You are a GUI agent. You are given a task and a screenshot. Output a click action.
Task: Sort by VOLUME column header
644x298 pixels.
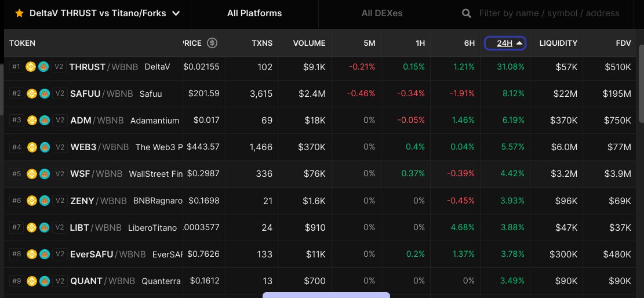coord(310,43)
